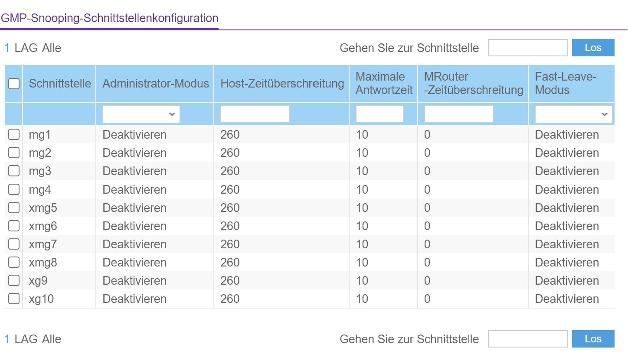Image resolution: width=628 pixels, height=364 pixels.
Task: Click the Maximale Antwortzeit filter field
Action: click(379, 114)
